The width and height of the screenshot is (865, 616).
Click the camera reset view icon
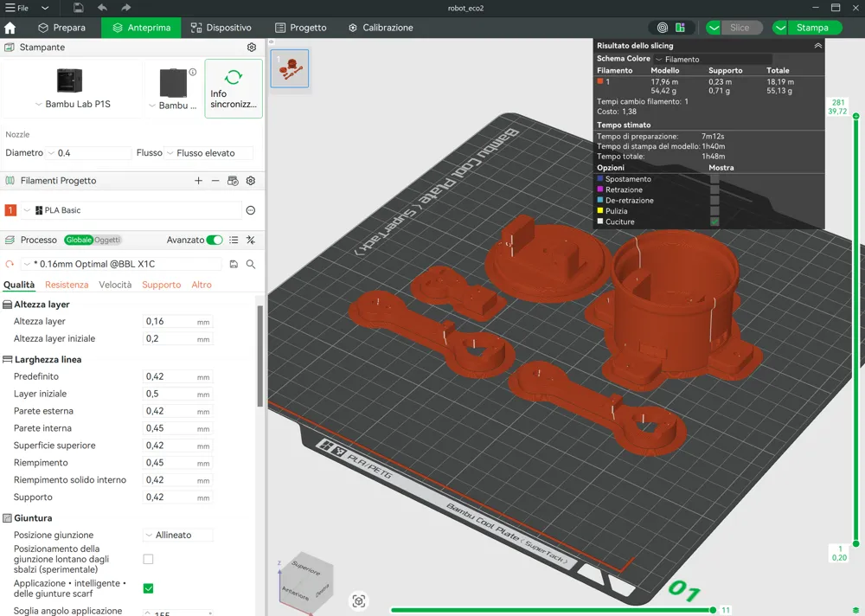pyautogui.click(x=359, y=601)
